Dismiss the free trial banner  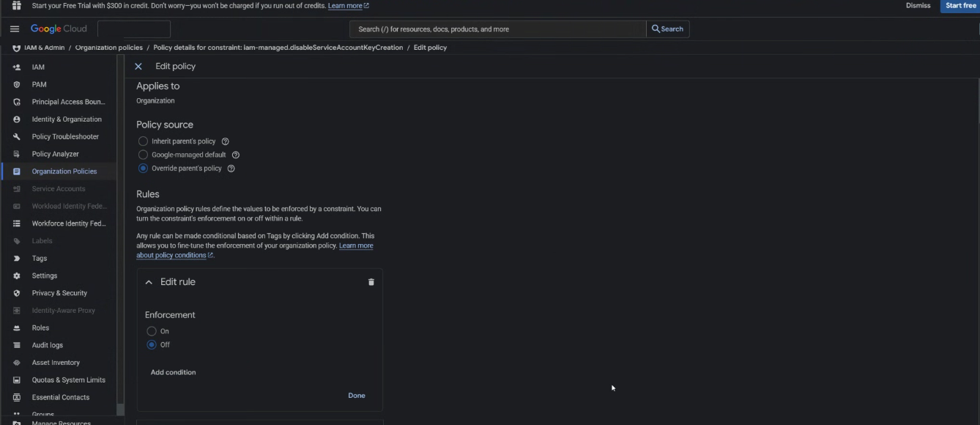coord(918,5)
